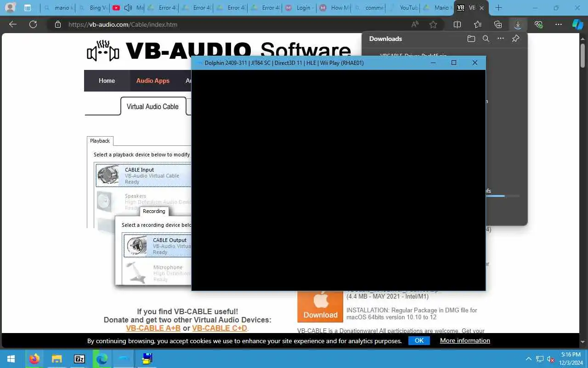
Task: Follow the VB-CABLE A+B link
Action: [x=153, y=328]
